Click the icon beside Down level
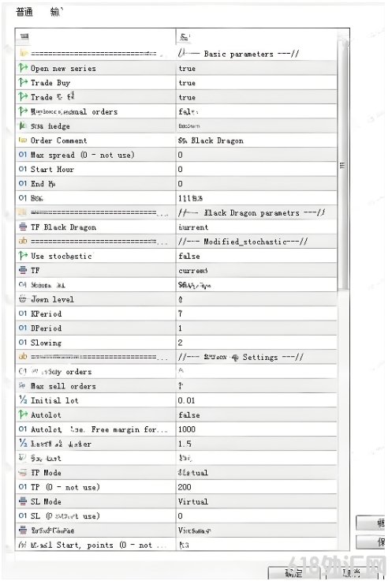 (x=23, y=299)
